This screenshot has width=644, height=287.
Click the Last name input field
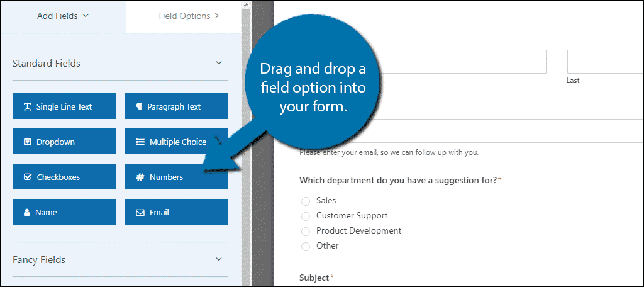point(605,62)
